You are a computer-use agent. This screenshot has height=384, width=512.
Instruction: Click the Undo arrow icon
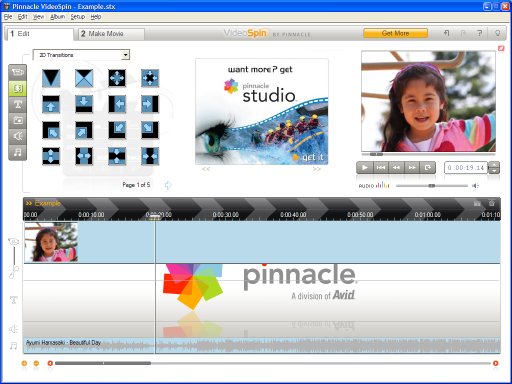(x=447, y=33)
